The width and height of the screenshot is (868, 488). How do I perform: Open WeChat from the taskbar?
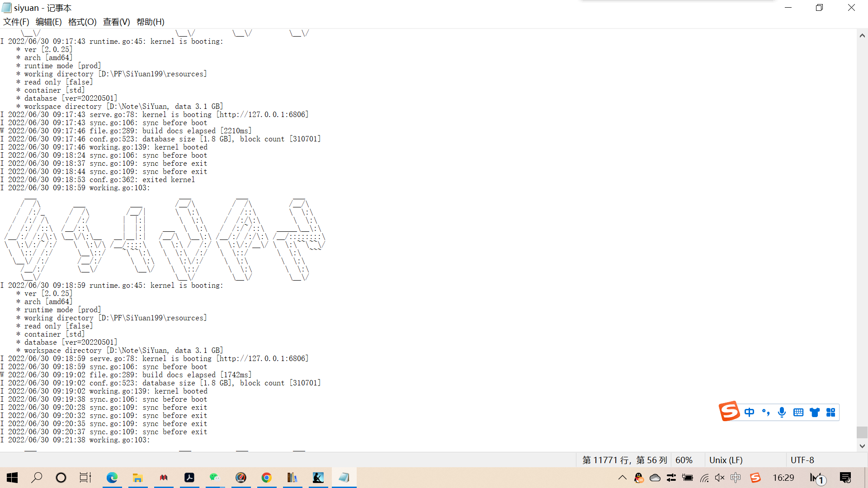[214, 478]
